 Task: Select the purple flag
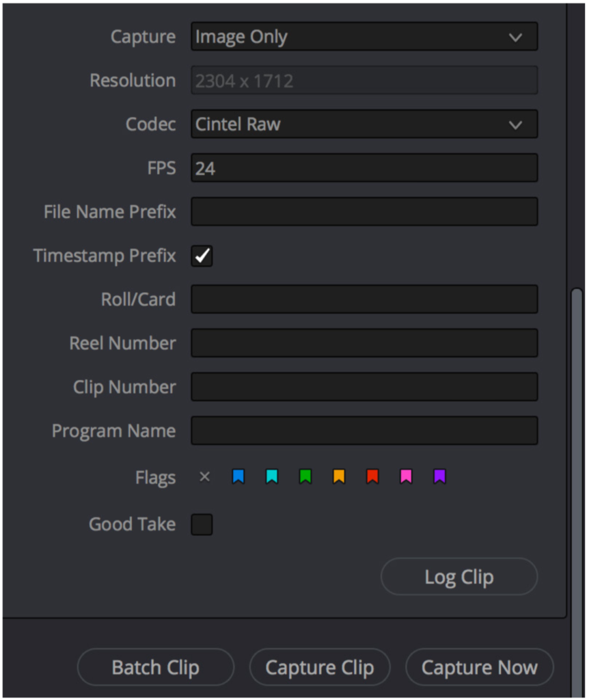[439, 476]
